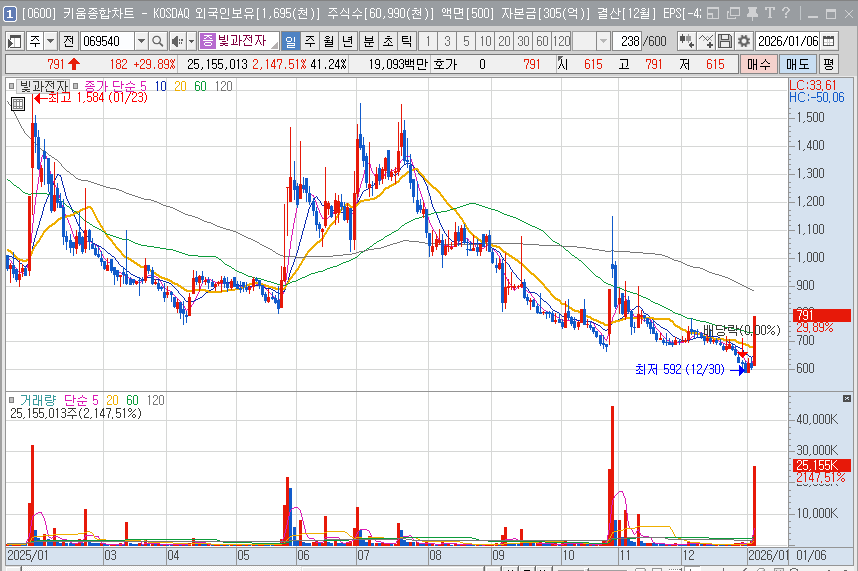
Task: Open the calendar date picker icon
Action: tap(829, 41)
